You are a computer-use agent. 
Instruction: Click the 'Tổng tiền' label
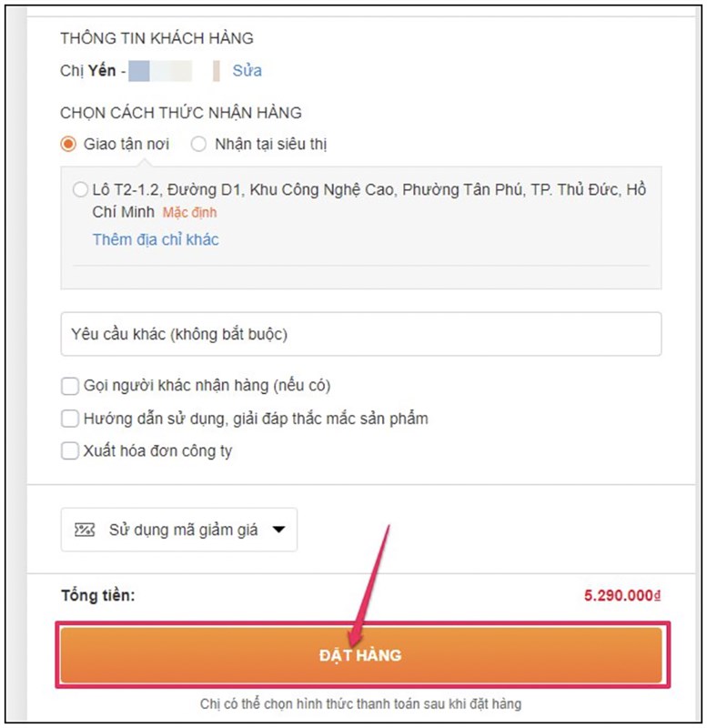(97, 596)
